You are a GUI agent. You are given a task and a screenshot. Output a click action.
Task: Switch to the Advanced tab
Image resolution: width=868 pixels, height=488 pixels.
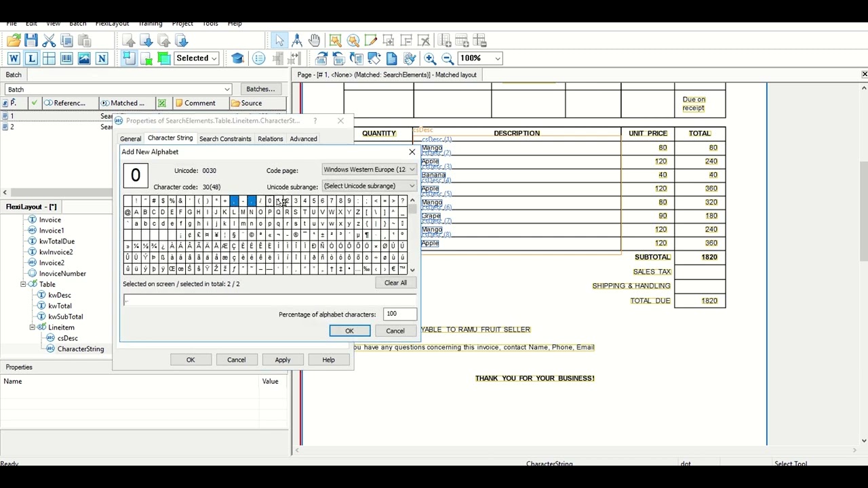click(303, 139)
